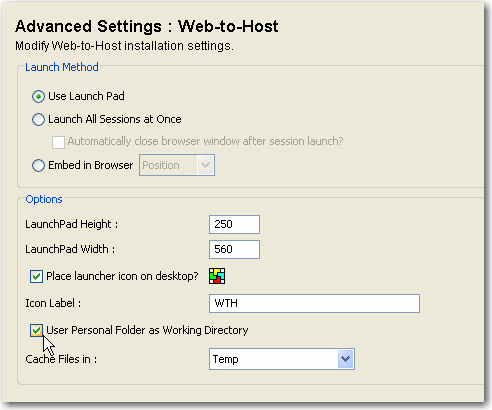Choose Launch All Sessions at Once

(38, 119)
